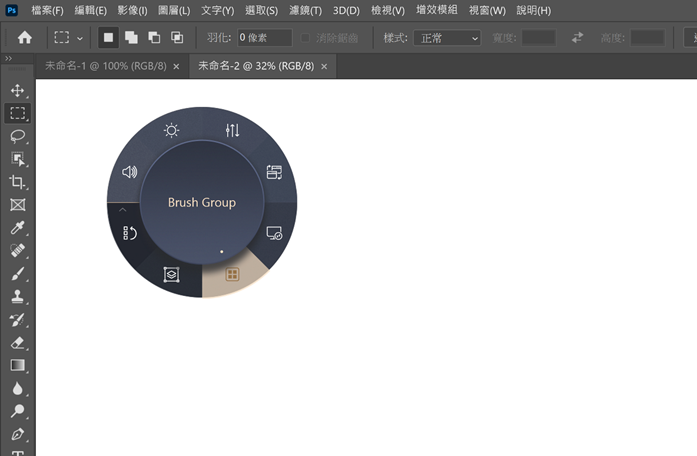Image resolution: width=697 pixels, height=456 pixels.
Task: Activate the Brush tool in the toolbar
Action: 17,273
